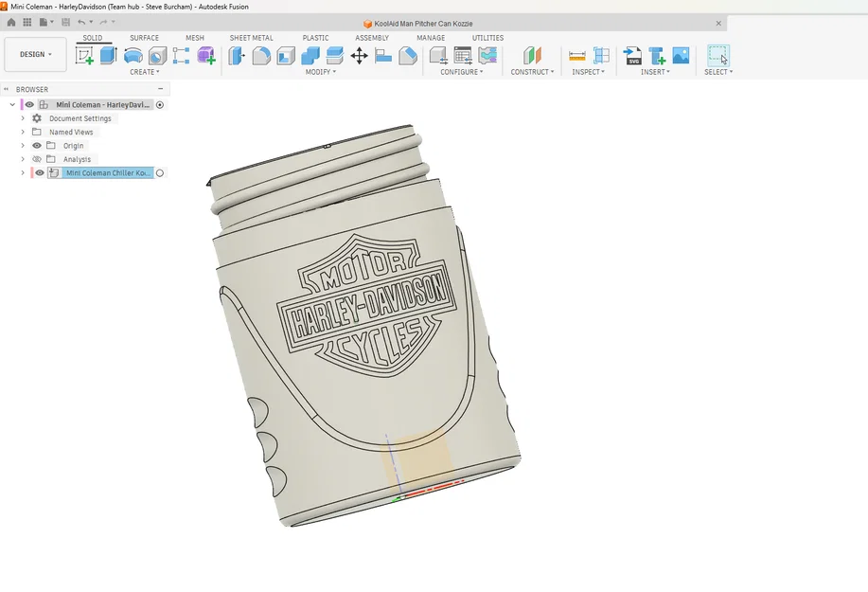Collapse the Mini Coleman - HarleyDavi... root node

point(12,105)
